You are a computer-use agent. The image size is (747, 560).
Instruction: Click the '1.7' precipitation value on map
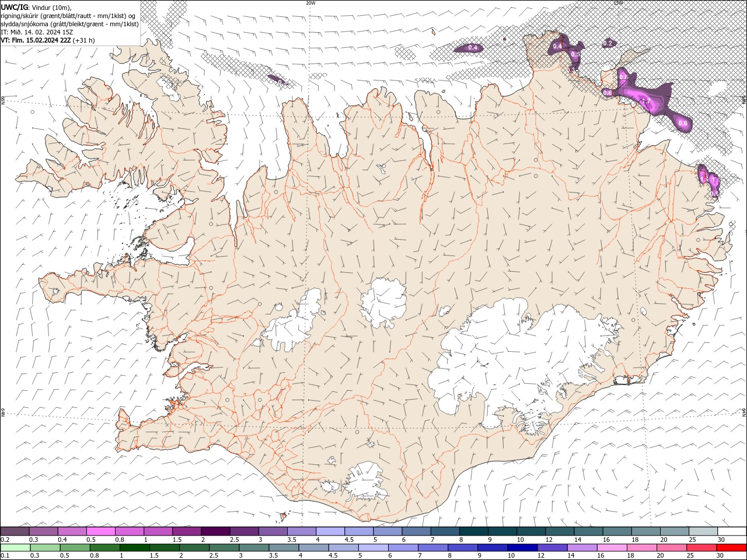point(646,102)
